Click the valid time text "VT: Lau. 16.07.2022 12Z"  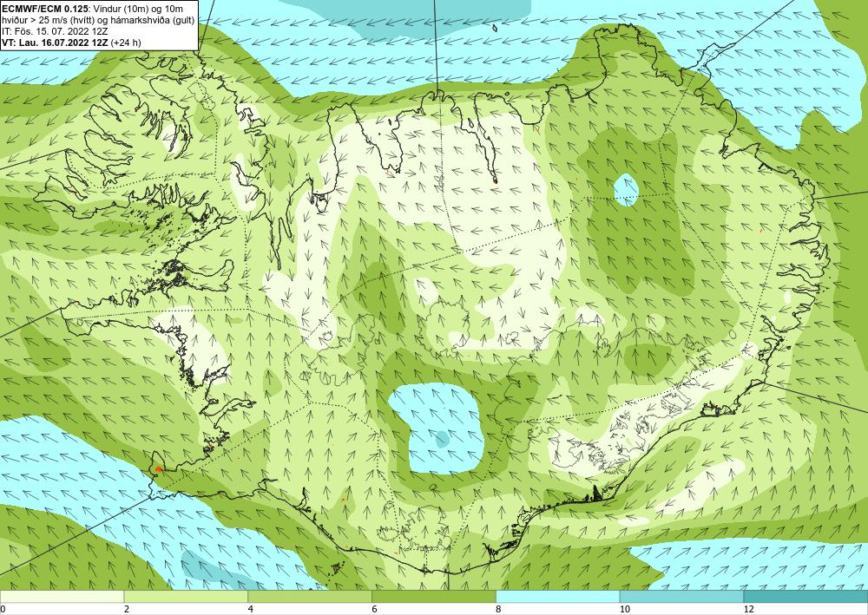tap(55, 43)
